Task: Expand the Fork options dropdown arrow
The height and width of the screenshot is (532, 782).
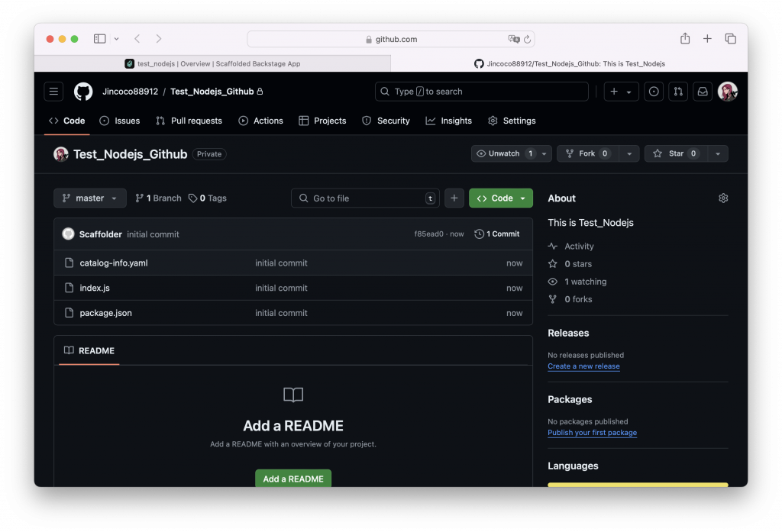Action: click(629, 154)
